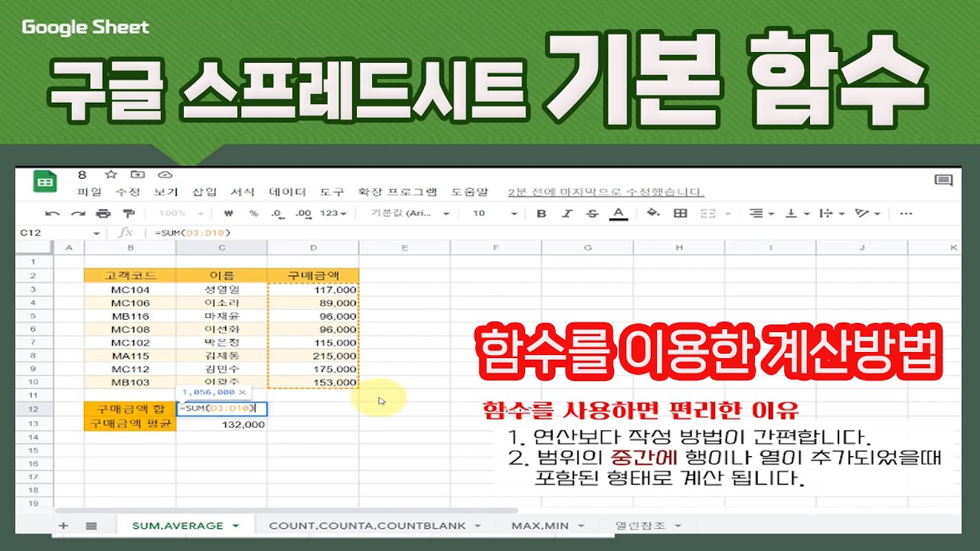Image resolution: width=980 pixels, height=551 pixels.
Task: Check the cloud save status icon
Action: click(x=164, y=174)
